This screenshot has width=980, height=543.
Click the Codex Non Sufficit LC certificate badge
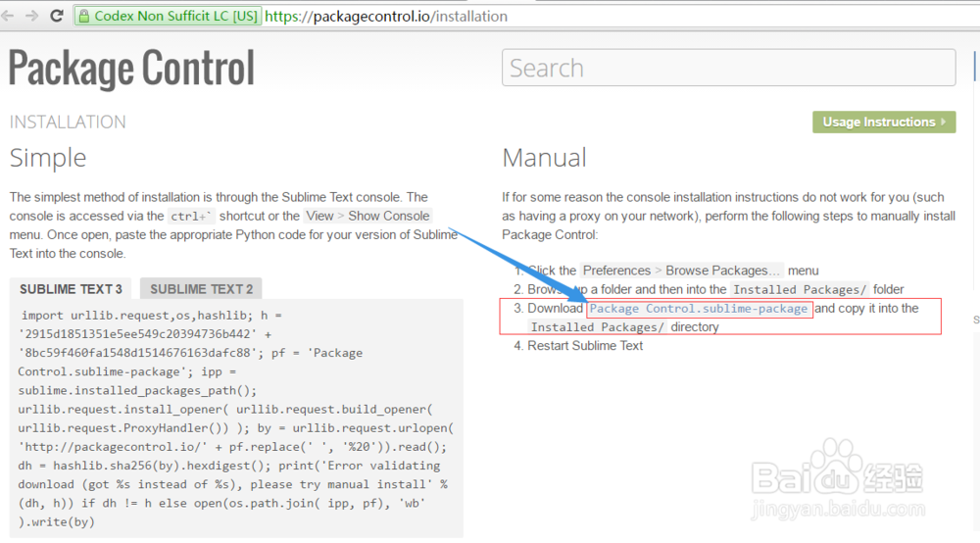[x=168, y=17]
